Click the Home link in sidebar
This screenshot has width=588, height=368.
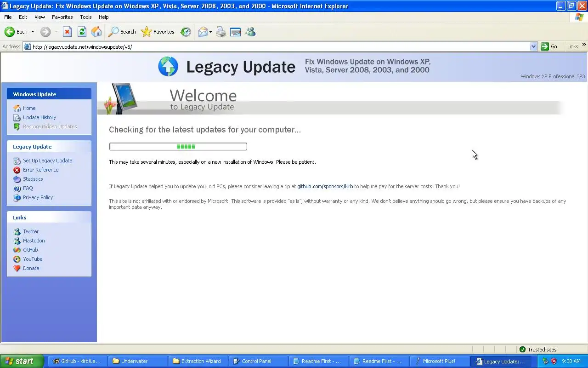point(29,108)
